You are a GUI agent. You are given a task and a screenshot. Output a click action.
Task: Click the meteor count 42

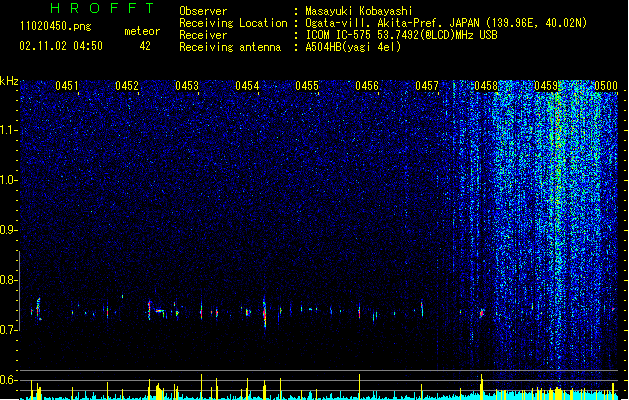145,46
